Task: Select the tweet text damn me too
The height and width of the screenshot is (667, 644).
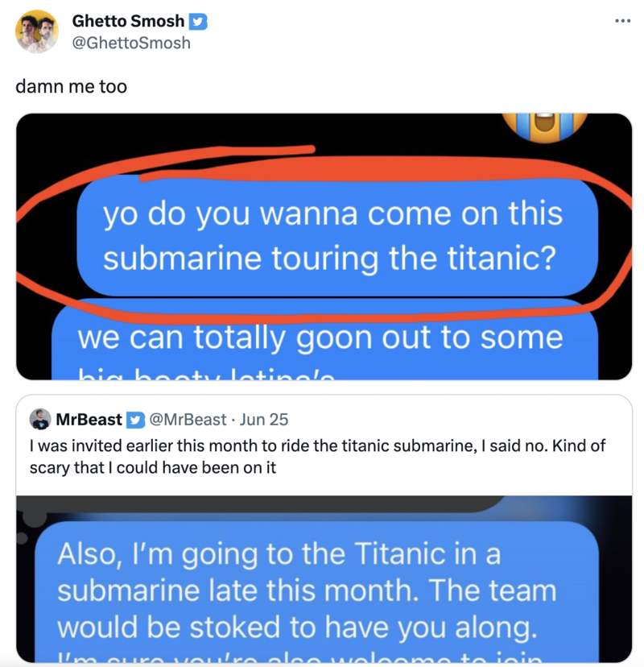Action: [x=70, y=86]
